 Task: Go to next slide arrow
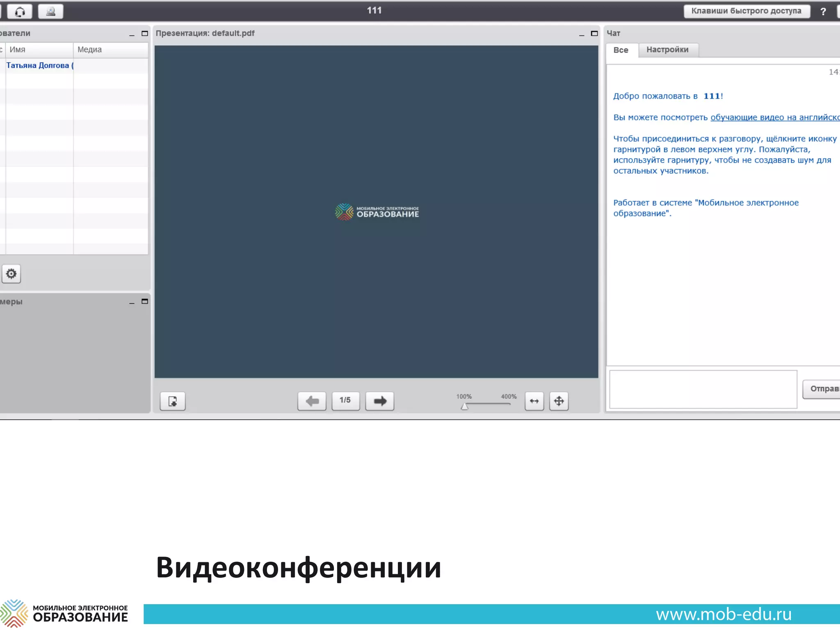click(x=380, y=401)
